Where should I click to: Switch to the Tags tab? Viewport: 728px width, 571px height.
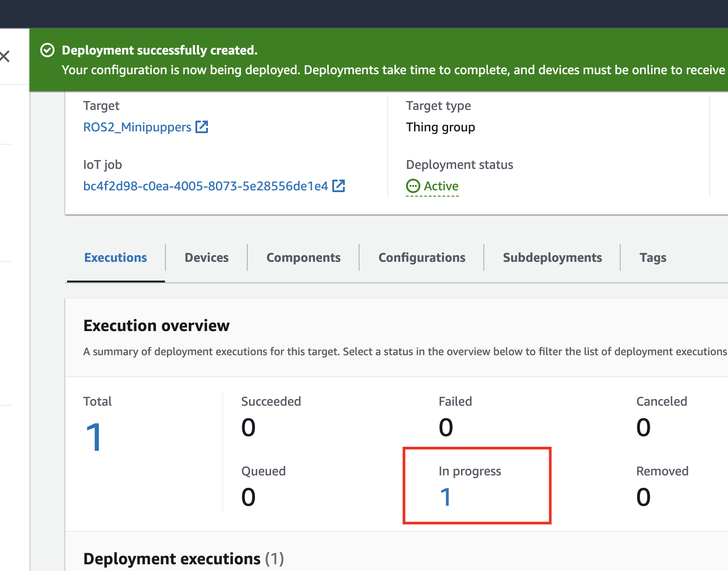click(653, 258)
